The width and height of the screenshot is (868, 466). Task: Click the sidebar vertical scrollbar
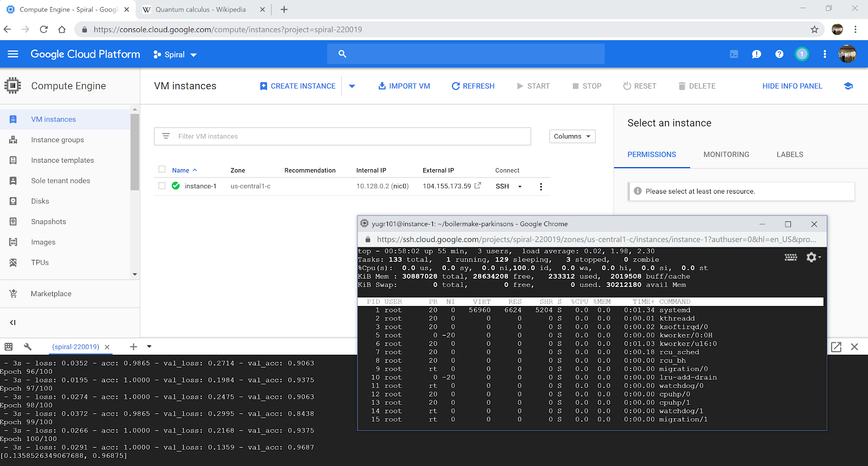135,152
